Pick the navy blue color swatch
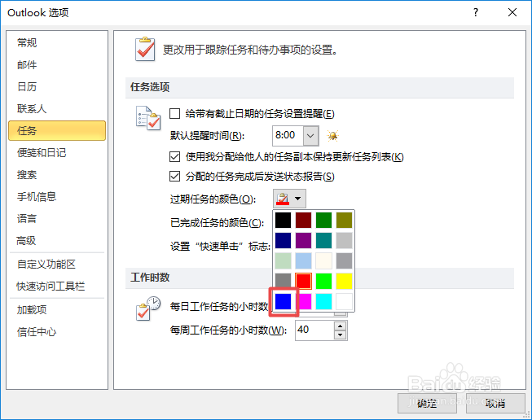This screenshot has height=420, width=532. (283, 241)
